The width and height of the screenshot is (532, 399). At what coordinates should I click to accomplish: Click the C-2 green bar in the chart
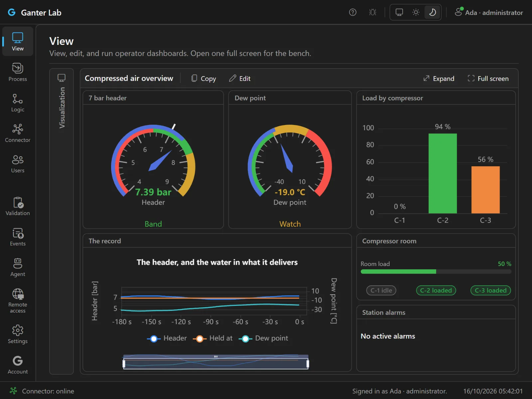tap(443, 173)
